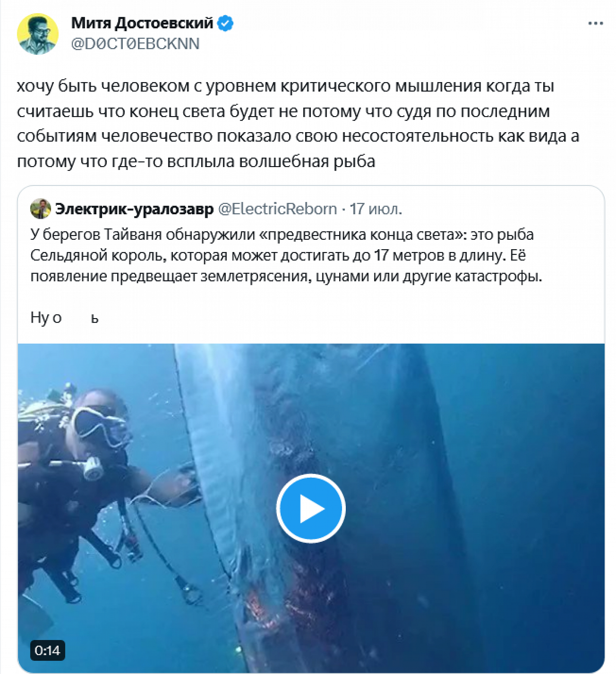Click the display name Митя Достоевский
Screen dimensions: 616x674
coord(142,23)
